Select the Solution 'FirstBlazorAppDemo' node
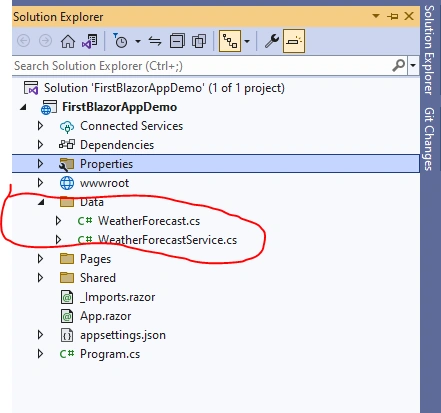 164,88
